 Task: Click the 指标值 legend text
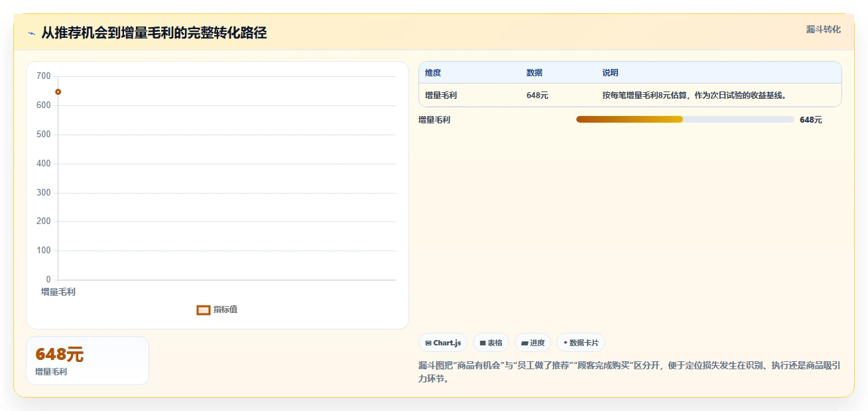click(225, 310)
